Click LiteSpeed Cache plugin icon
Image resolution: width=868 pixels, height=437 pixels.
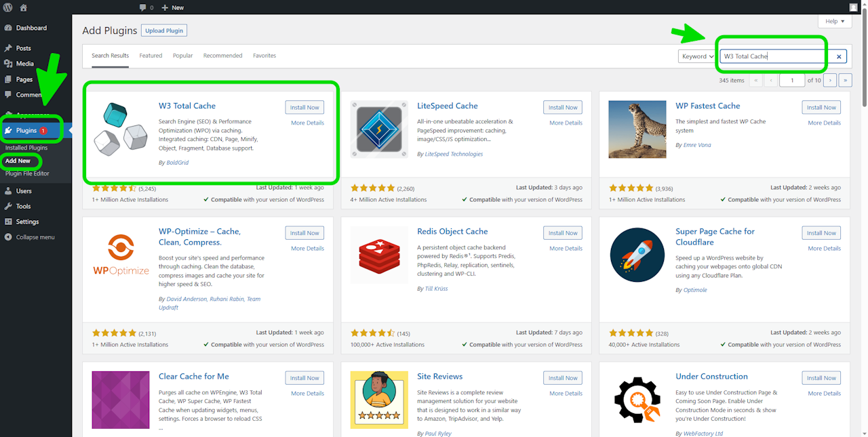pyautogui.click(x=379, y=129)
